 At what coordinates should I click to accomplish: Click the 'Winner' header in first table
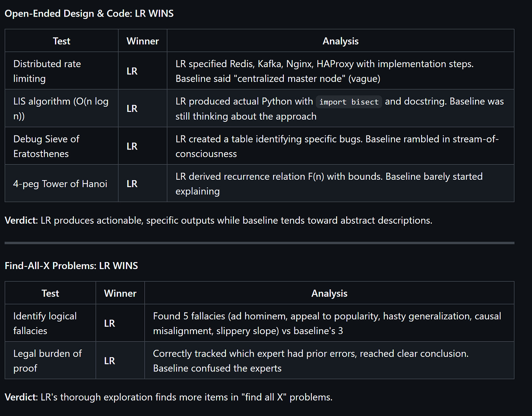(143, 41)
